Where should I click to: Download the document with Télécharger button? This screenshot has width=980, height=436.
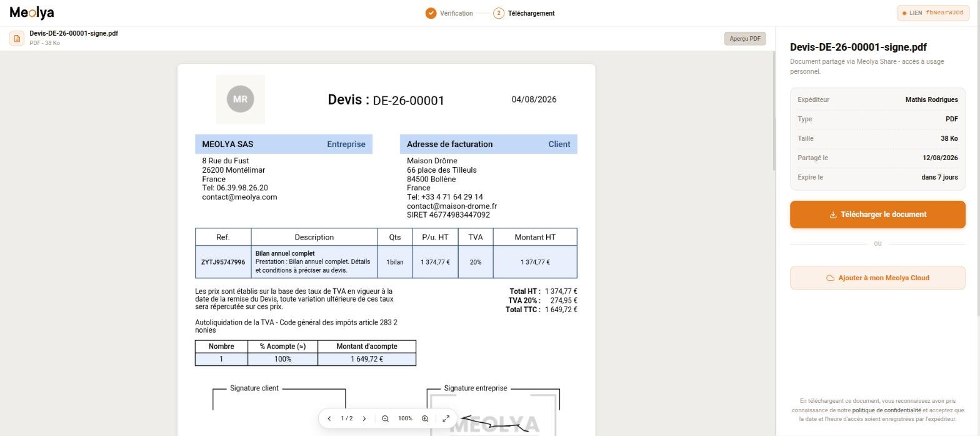point(877,215)
